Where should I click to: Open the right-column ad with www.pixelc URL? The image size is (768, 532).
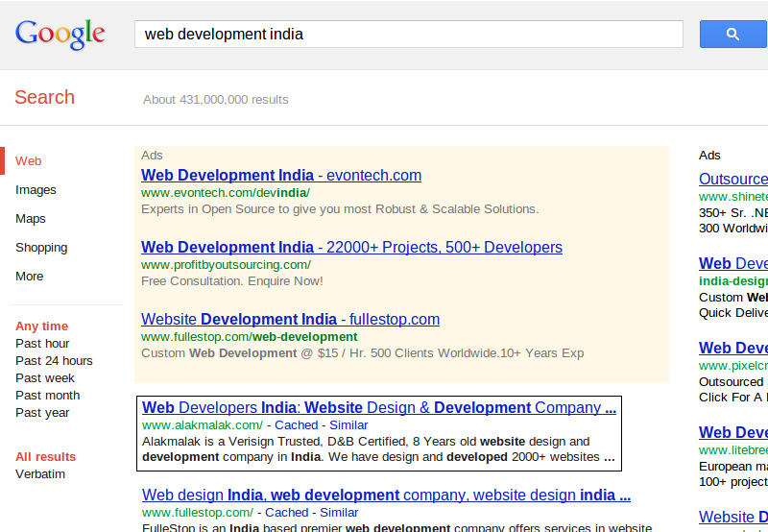(x=733, y=348)
